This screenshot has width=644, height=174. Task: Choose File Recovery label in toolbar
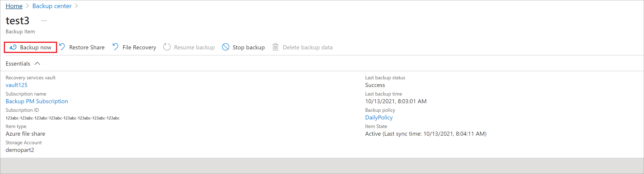click(x=139, y=47)
